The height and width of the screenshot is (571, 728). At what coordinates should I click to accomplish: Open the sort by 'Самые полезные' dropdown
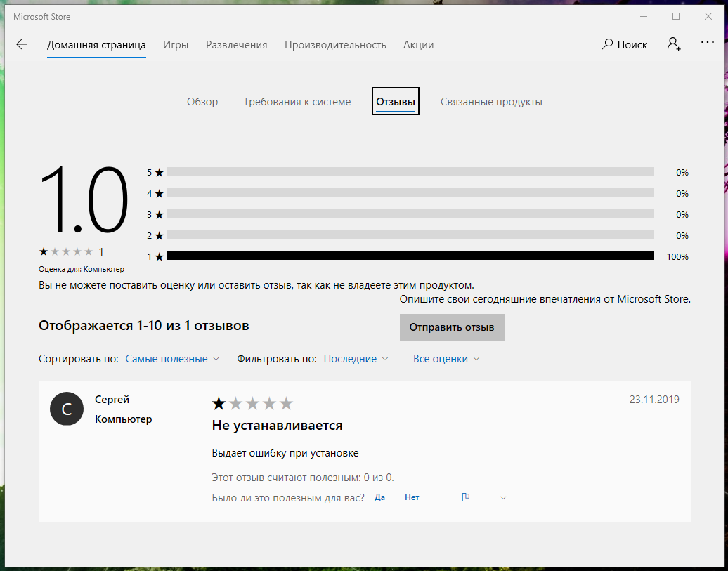click(172, 359)
